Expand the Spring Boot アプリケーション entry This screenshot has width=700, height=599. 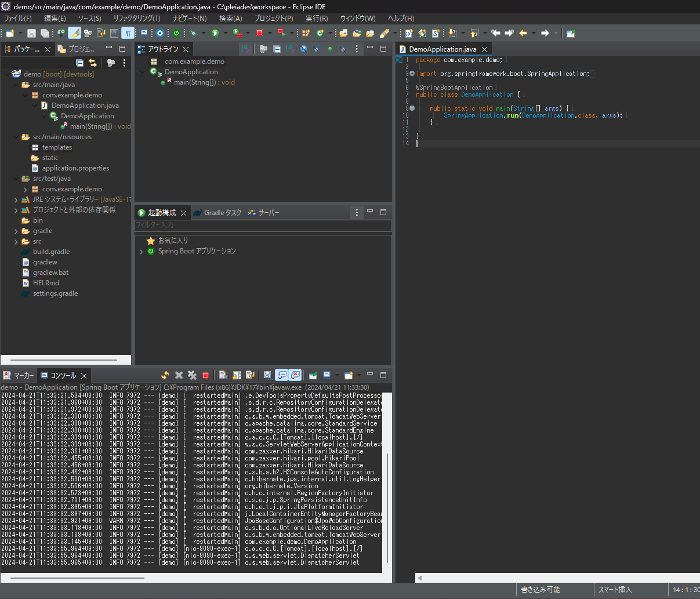point(141,251)
